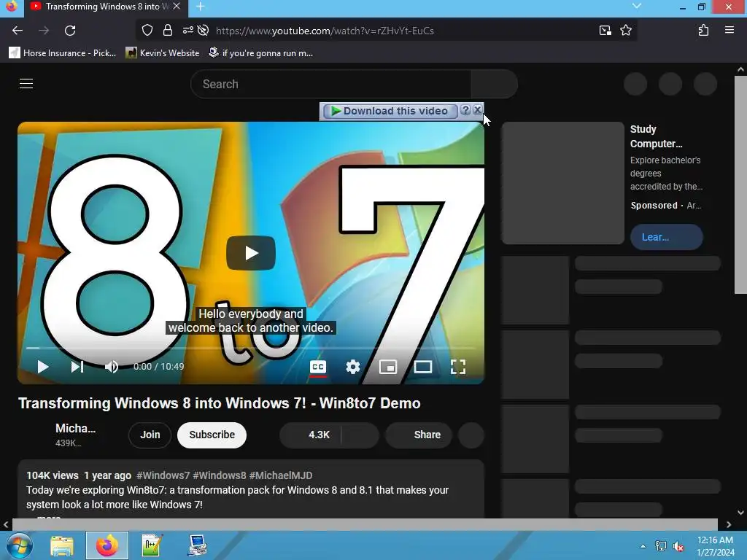
Task: Open help on the download bar
Action: click(x=465, y=110)
